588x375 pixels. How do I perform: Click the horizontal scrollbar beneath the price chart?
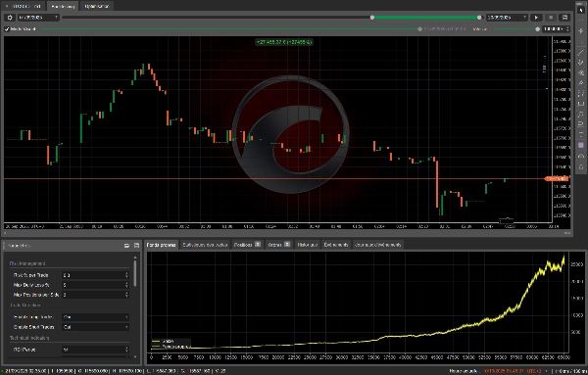click(x=287, y=233)
